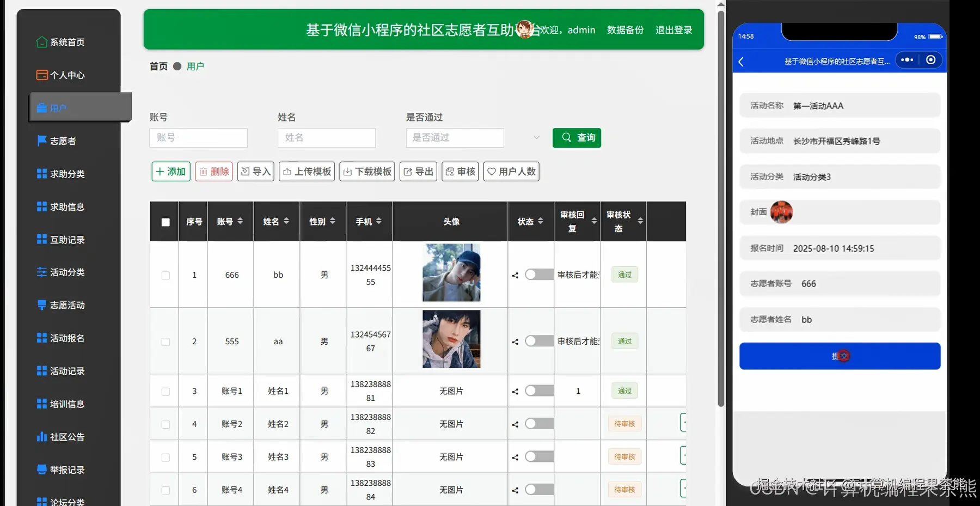The image size is (980, 506).
Task: Tap the phone battery indicator
Action: [935, 36]
